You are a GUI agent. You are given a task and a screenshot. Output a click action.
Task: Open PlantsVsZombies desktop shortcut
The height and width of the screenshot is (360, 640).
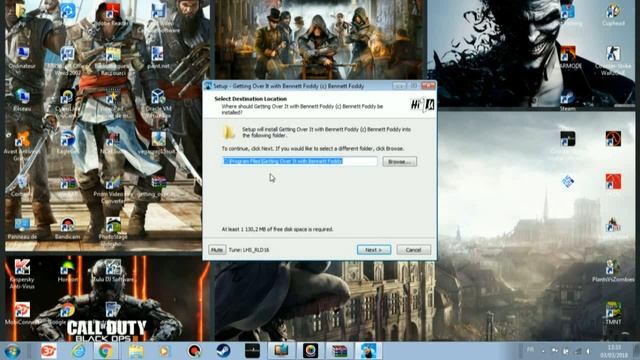(613, 271)
